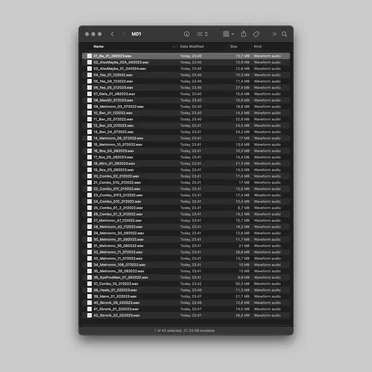
Task: Click the file icon beside 09_Metronnn_03
Action: pyautogui.click(x=89, y=107)
